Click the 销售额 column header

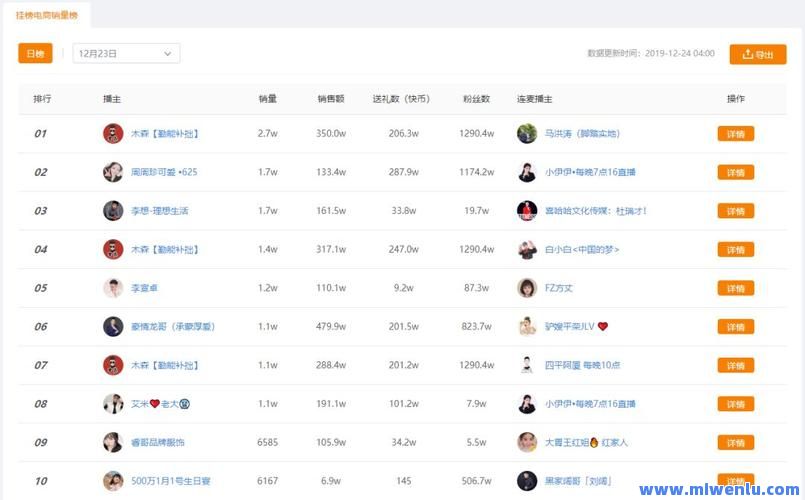coord(331,99)
